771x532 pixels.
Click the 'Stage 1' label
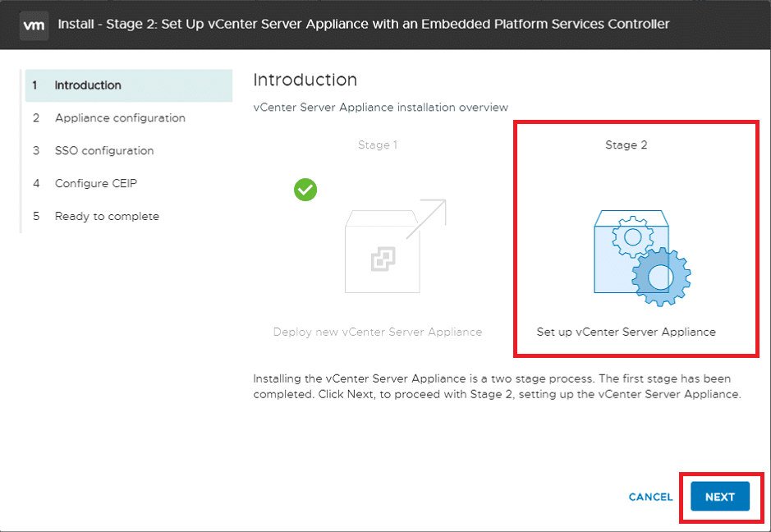(x=378, y=145)
